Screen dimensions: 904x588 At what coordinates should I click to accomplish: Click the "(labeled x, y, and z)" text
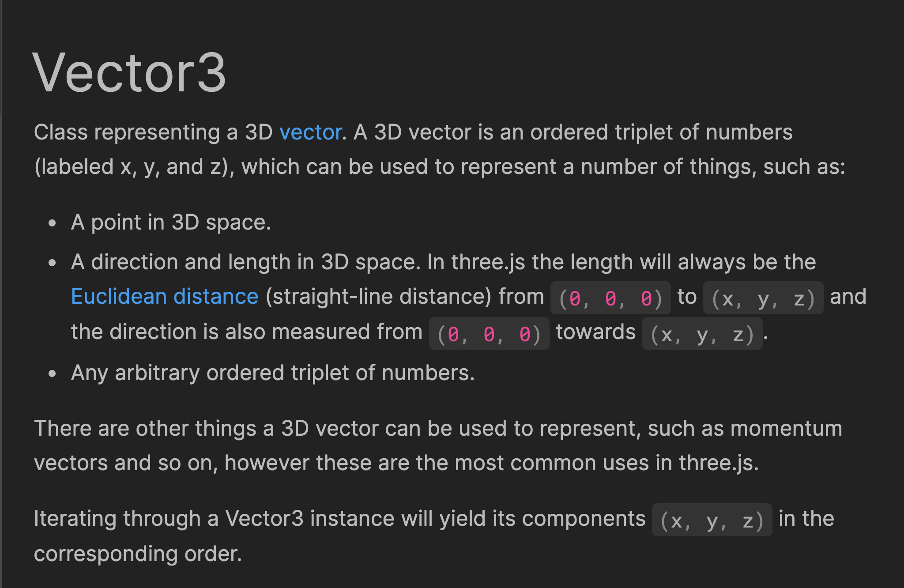134,167
